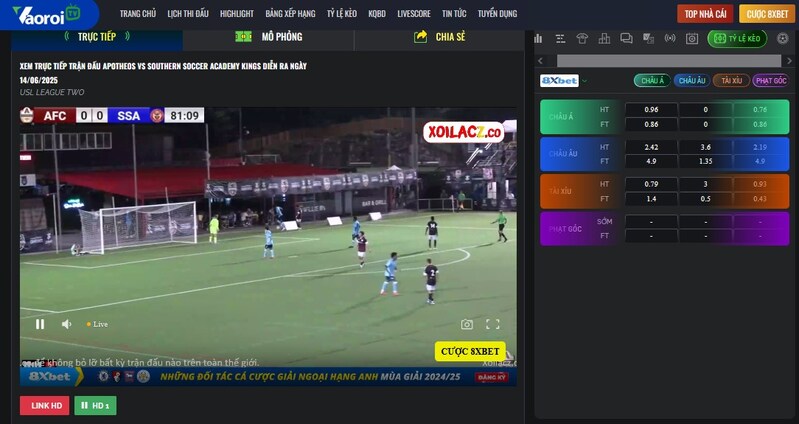Click Châu Âu HT odds 3.6
The width and height of the screenshot is (799, 424).
click(x=706, y=147)
